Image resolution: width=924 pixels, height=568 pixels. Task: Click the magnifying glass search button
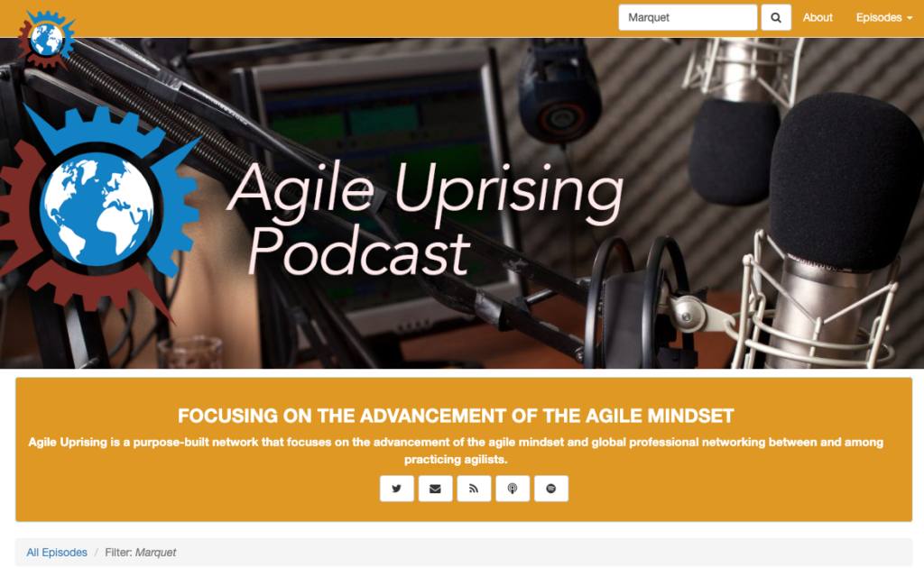click(x=775, y=18)
